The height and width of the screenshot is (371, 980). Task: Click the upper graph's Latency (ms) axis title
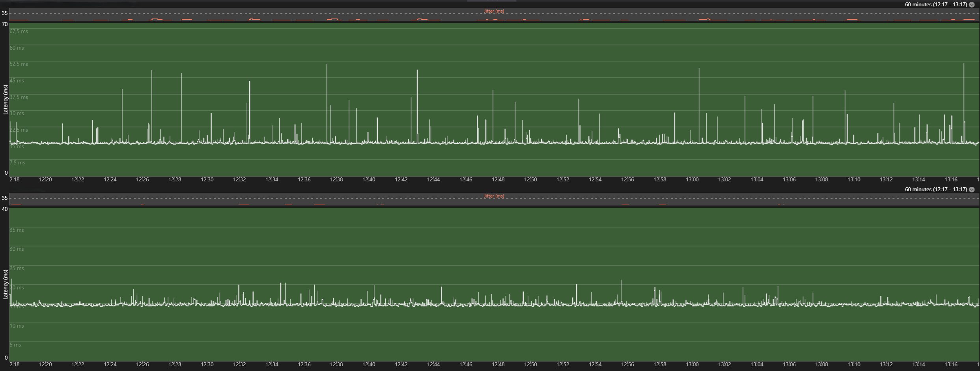click(5, 99)
